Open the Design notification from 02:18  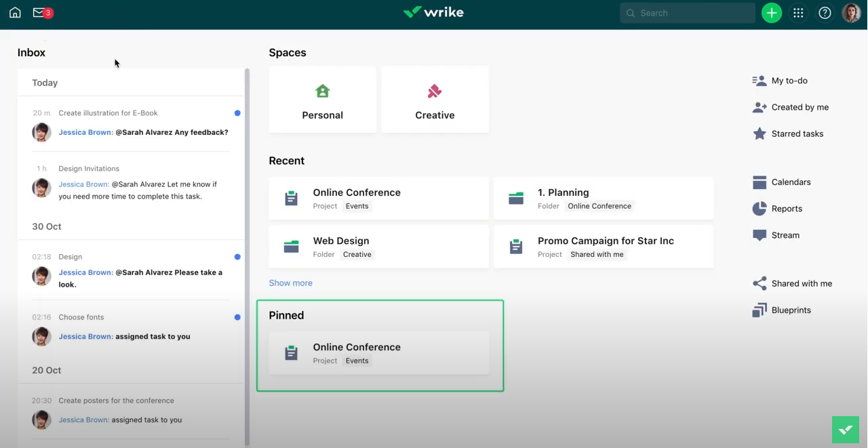click(x=132, y=270)
